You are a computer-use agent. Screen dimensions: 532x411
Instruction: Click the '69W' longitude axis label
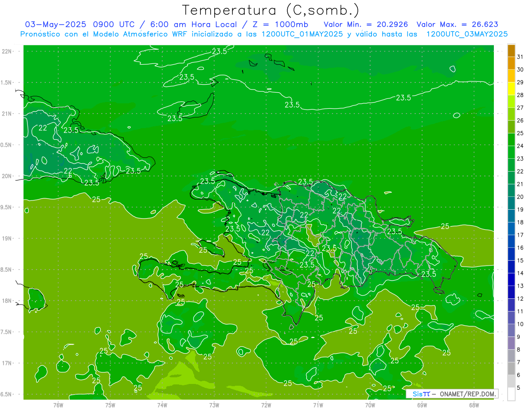422,405
